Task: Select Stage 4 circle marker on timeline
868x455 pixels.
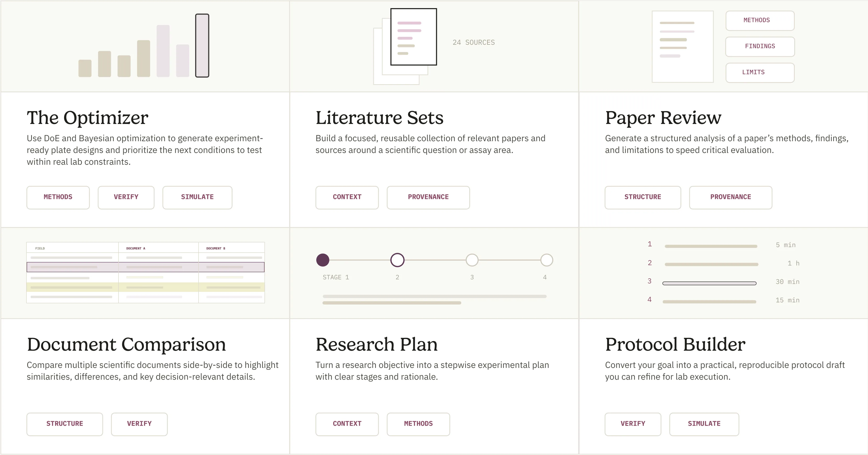Action: (546, 260)
